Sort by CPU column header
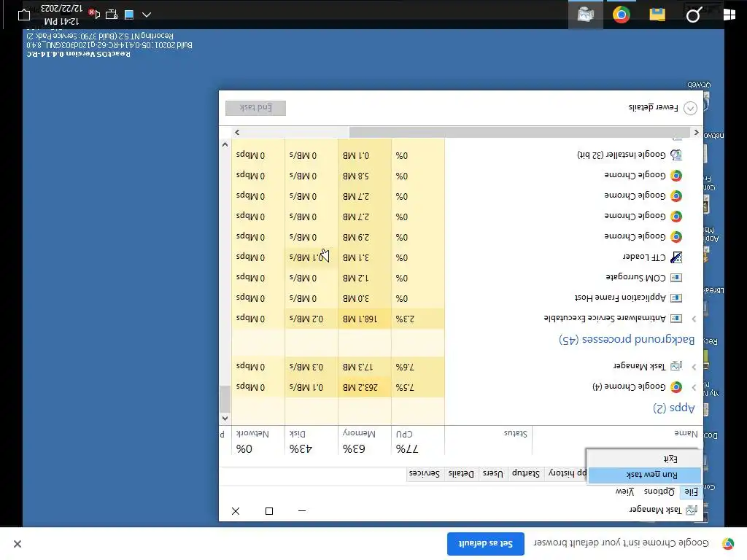Viewport: 747px width, 560px height. [418, 441]
